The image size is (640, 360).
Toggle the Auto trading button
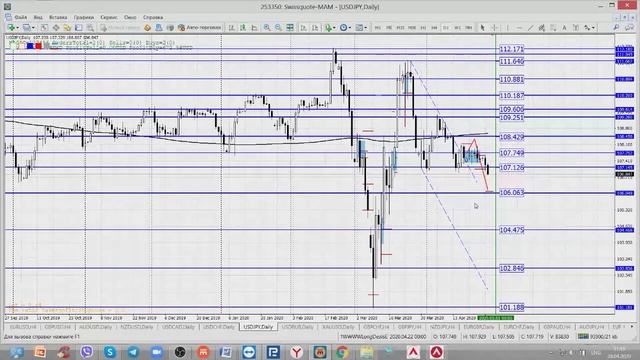pyautogui.click(x=200, y=28)
